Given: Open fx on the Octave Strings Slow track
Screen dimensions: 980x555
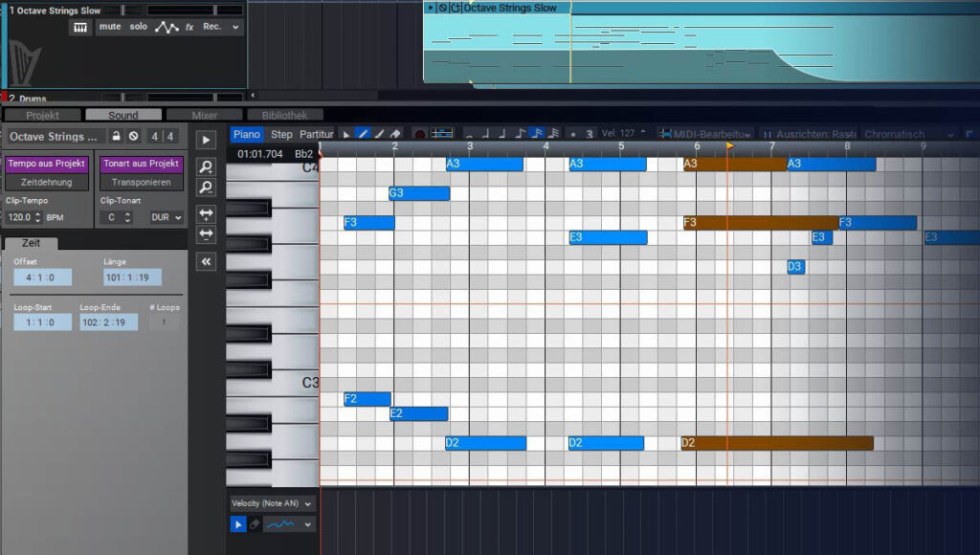Looking at the screenshot, I should tap(189, 28).
